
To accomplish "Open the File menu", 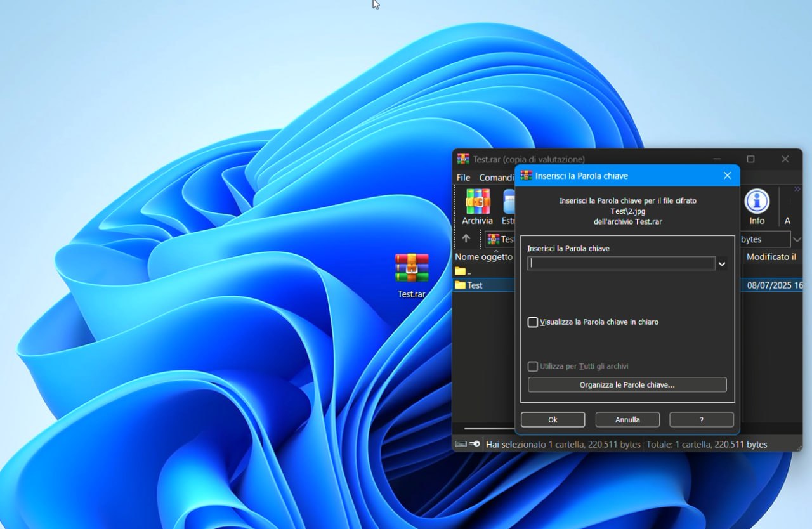I will pyautogui.click(x=463, y=178).
